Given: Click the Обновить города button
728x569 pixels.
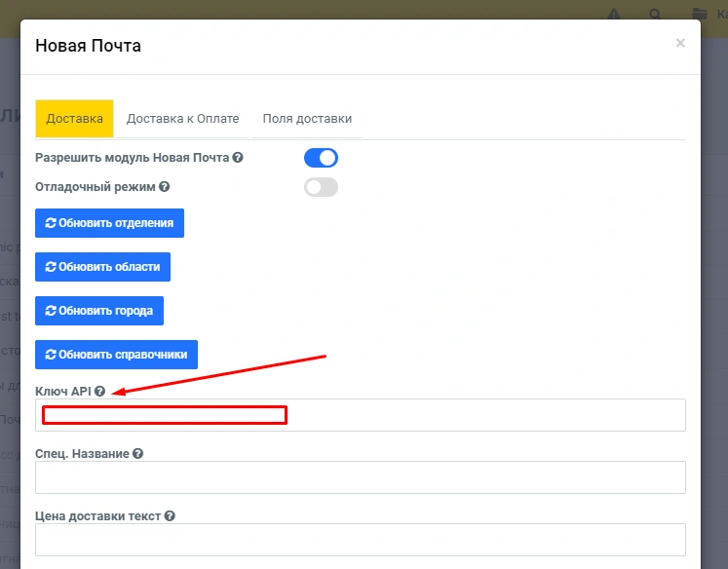Looking at the screenshot, I should [99, 311].
